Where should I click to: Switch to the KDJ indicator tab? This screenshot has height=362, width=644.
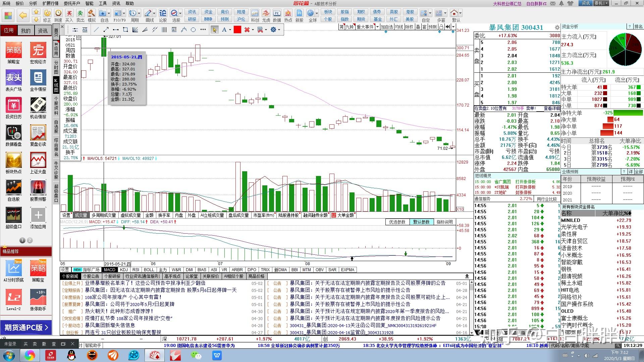124,269
